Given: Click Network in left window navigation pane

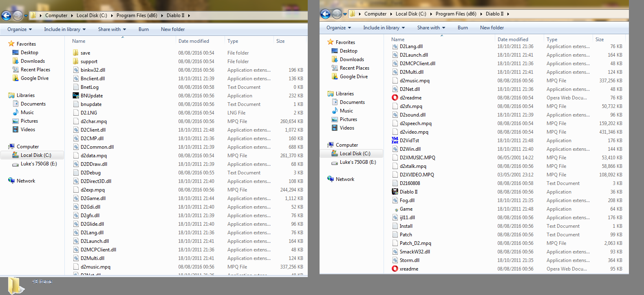Looking at the screenshot, I should (x=26, y=181).
